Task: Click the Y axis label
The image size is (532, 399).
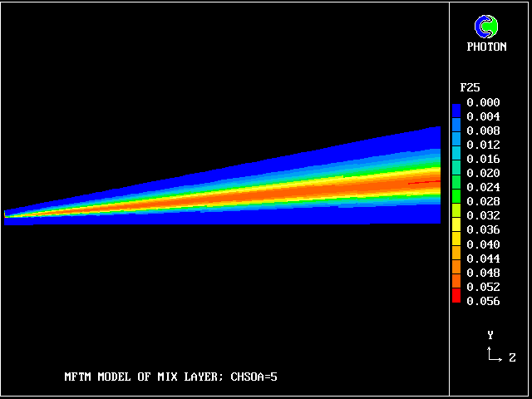Action: [490, 335]
